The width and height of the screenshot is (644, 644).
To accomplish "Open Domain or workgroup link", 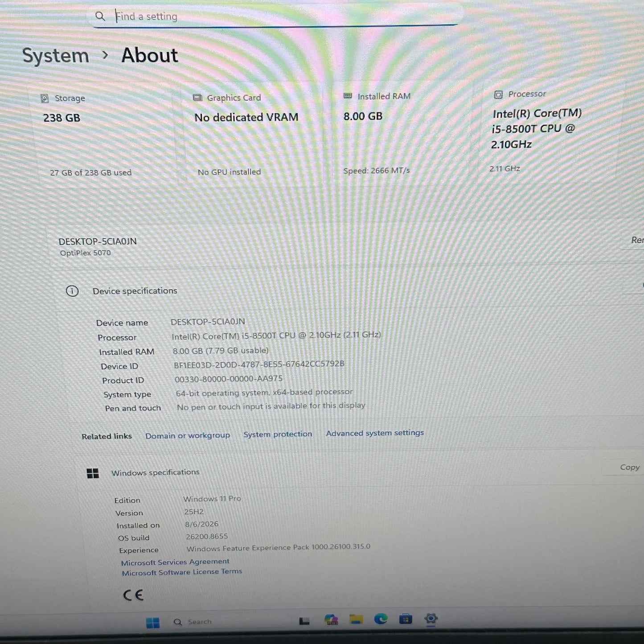I will (x=188, y=435).
